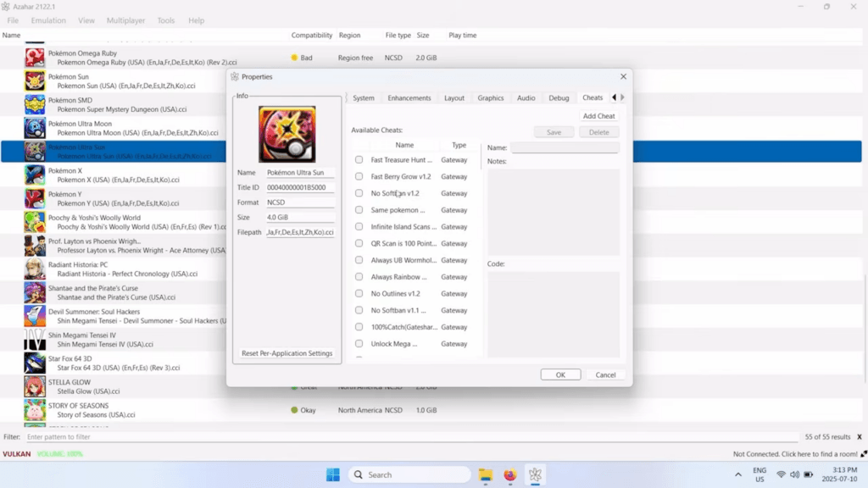This screenshot has width=868, height=488.
Task: Click the Pokémon Omega Ruby game icon
Action: click(x=34, y=58)
